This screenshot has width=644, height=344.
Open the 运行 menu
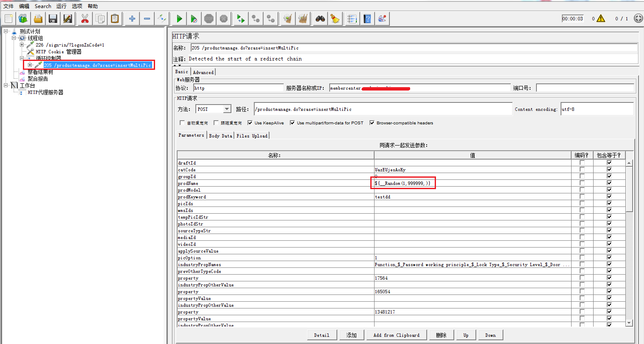pos(61,6)
